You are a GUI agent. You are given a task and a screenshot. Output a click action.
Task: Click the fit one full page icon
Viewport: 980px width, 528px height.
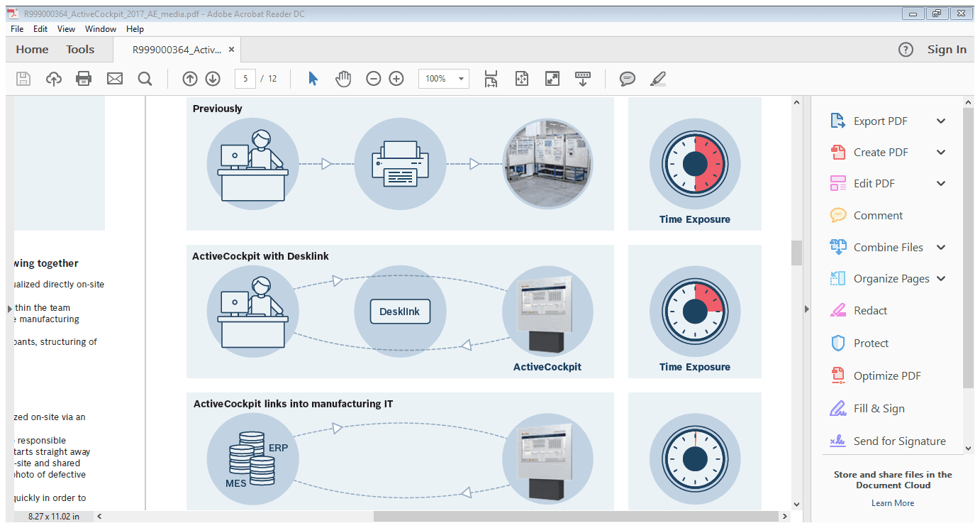(x=522, y=79)
